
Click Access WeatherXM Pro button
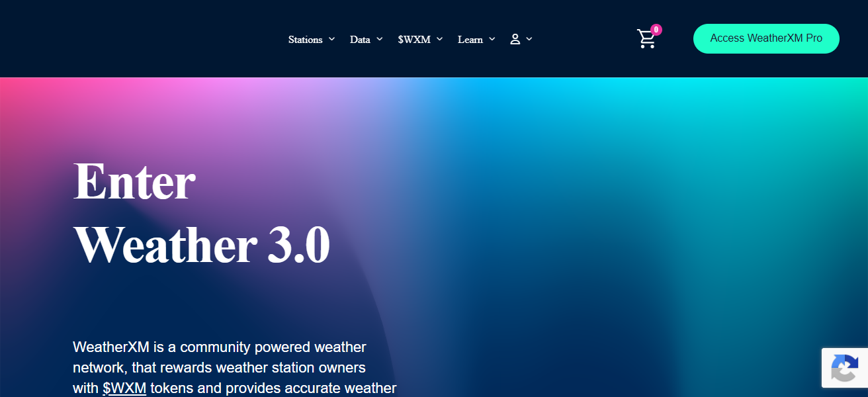pos(766,38)
